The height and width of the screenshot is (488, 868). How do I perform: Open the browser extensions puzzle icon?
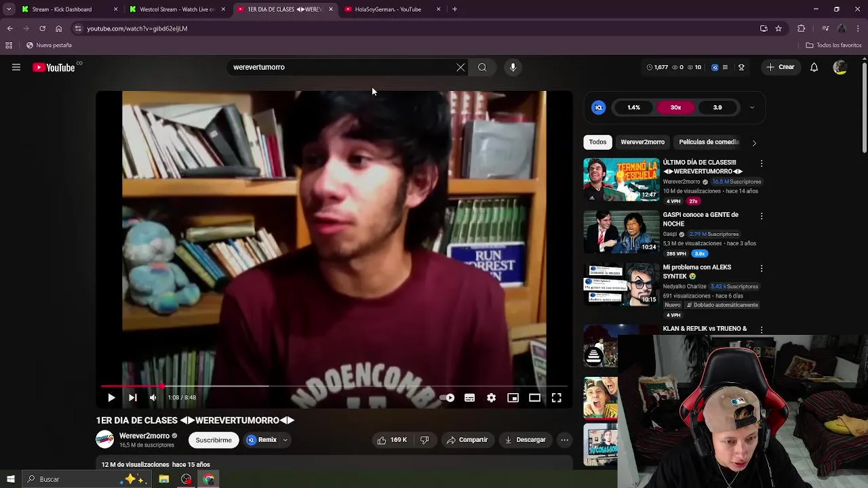802,28
